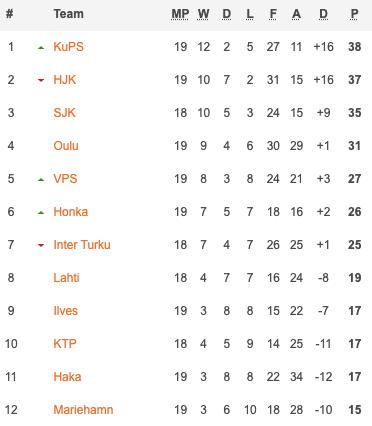Click the green up arrow beside VPS
The width and height of the screenshot is (372, 426).
pos(41,180)
